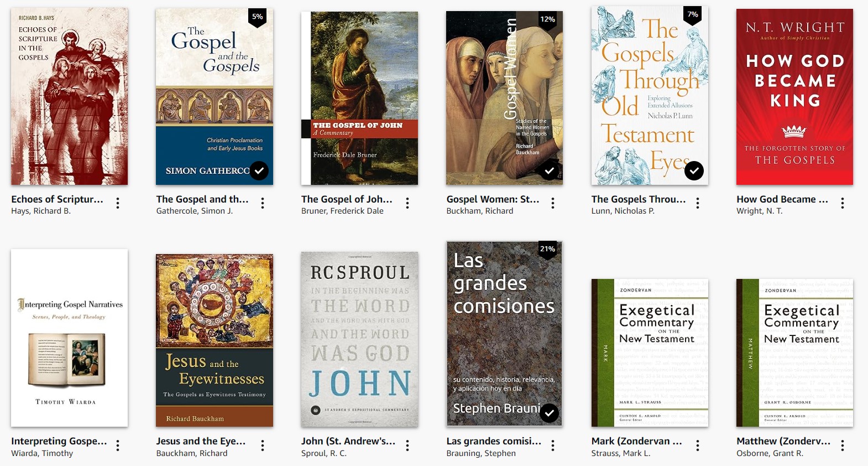This screenshot has height=466, width=868.
Task: Open options for How God Became King
Action: pos(843,203)
